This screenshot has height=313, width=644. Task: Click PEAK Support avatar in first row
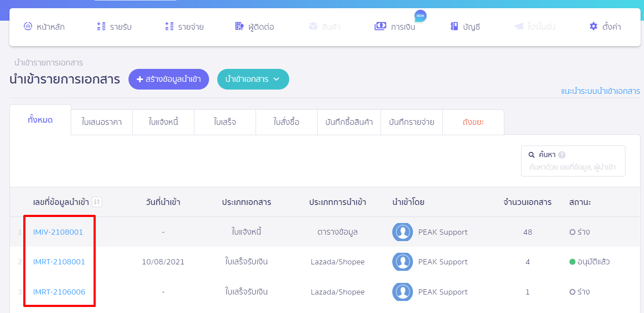click(x=402, y=232)
